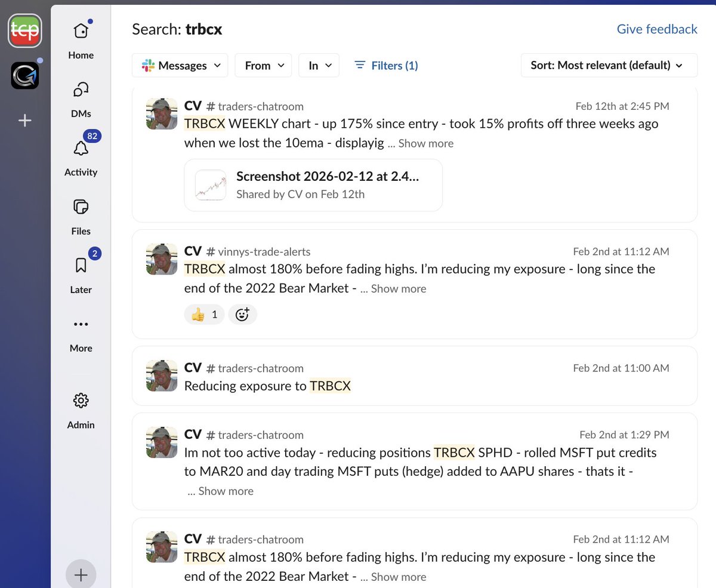Show more of the vinnys-trade-alerts message

[x=399, y=288]
